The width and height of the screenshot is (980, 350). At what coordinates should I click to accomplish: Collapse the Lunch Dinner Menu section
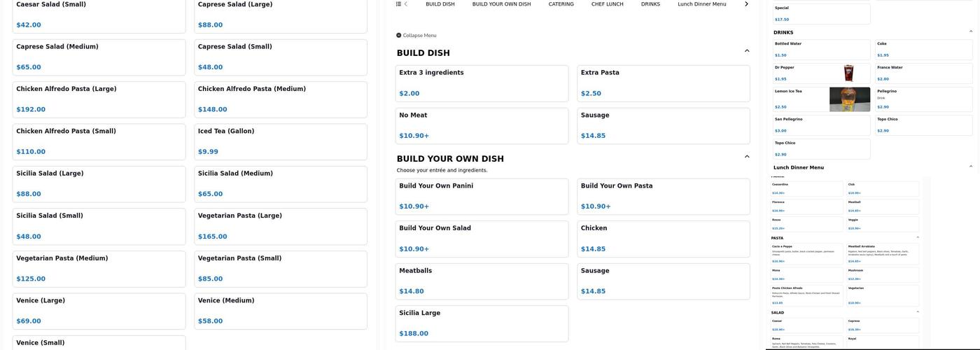click(x=970, y=167)
